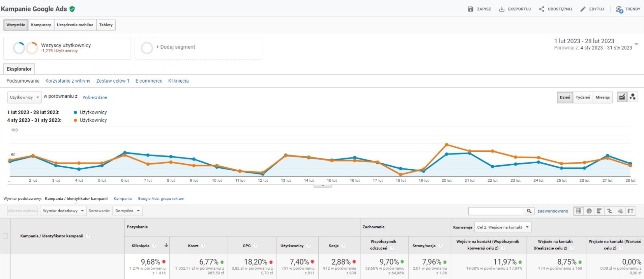Click the 9,68% Kliknięcia total value

click(x=150, y=262)
